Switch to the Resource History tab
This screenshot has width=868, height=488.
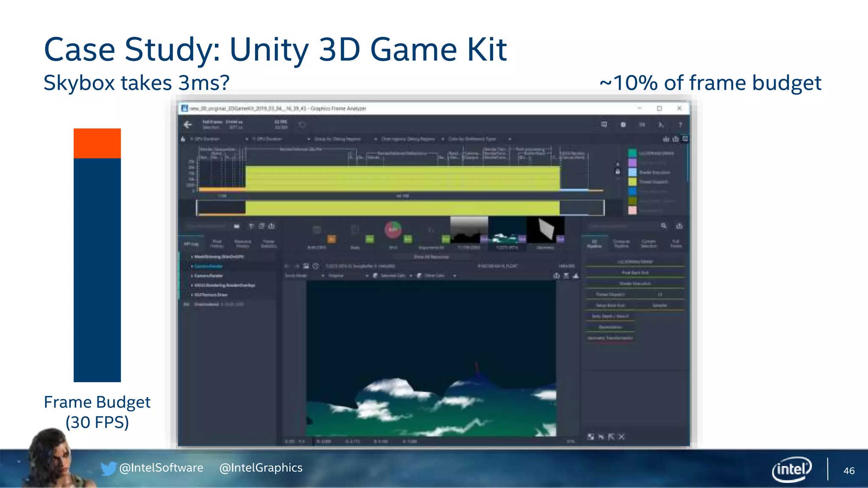[242, 244]
